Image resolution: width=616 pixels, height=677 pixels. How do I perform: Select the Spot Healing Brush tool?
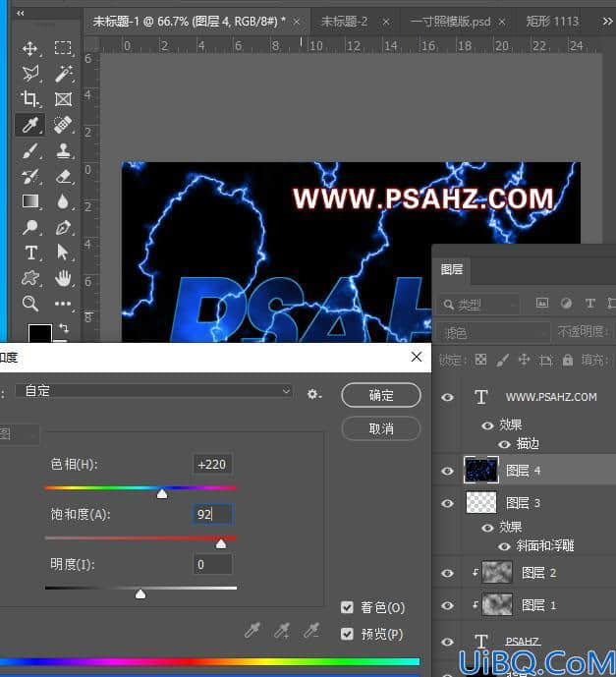coord(63,125)
